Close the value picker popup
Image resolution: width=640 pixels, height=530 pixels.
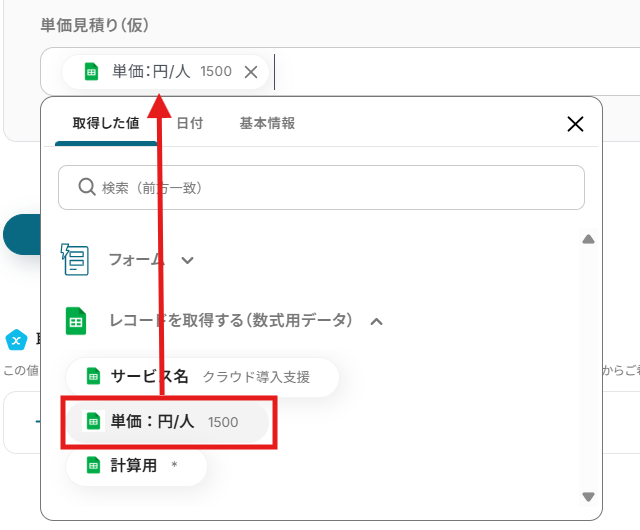(x=575, y=124)
